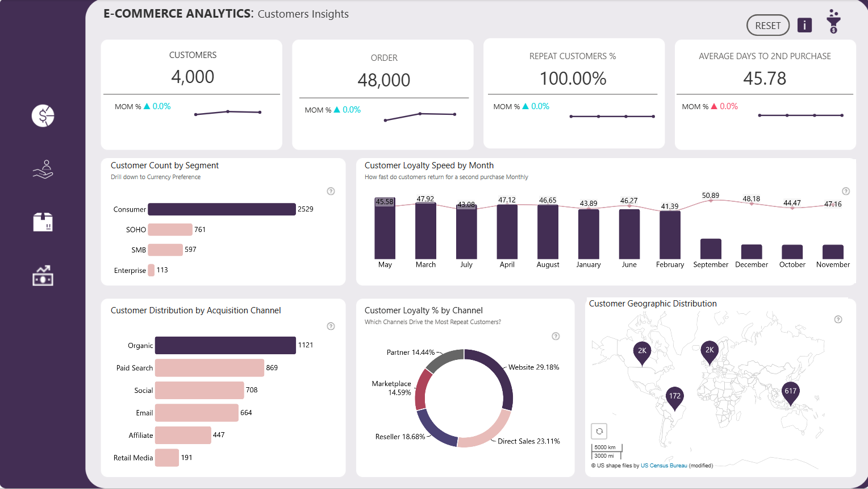The image size is (868, 489).
Task: Select the Consumer segment bar
Action: point(222,209)
